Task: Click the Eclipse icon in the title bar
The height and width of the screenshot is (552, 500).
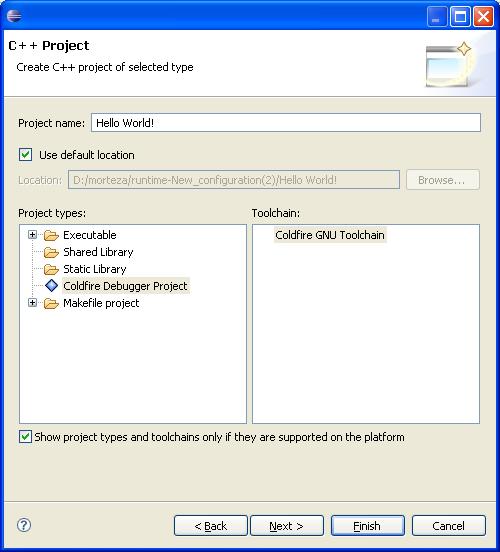Action: click(x=14, y=15)
